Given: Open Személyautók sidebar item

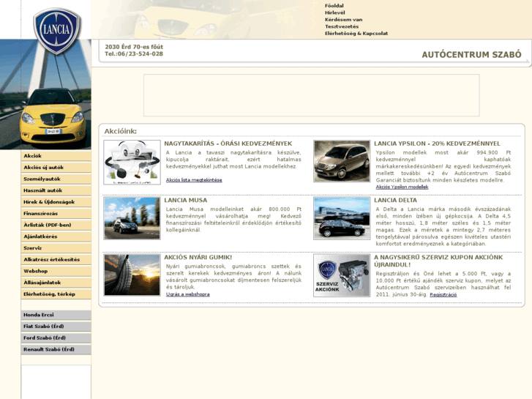Looking at the screenshot, I should 56,179.
